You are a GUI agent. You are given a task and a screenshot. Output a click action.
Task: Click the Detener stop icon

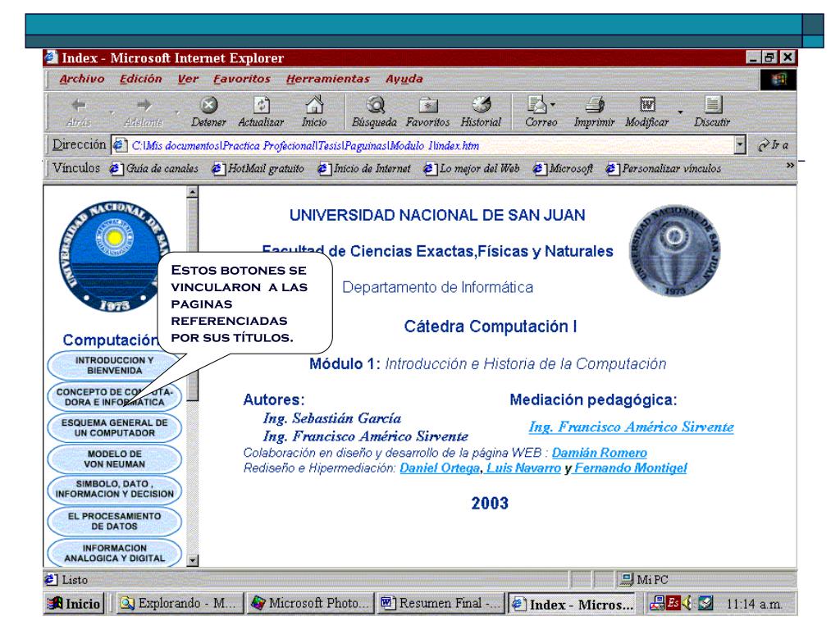tap(208, 104)
